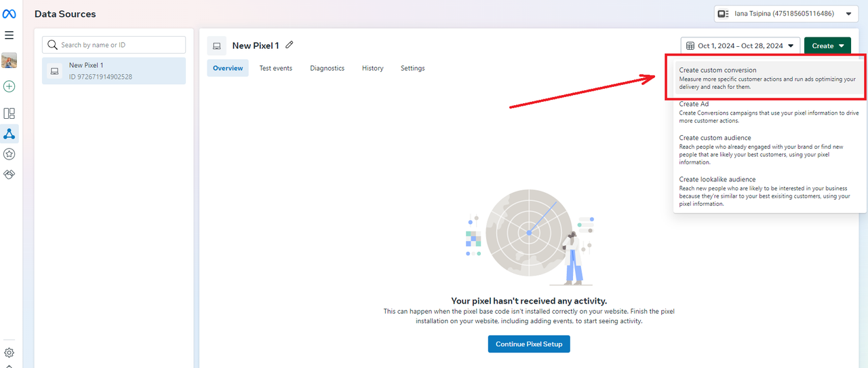Open the partner integrations handshake icon
The height and width of the screenshot is (368, 868).
(x=9, y=174)
